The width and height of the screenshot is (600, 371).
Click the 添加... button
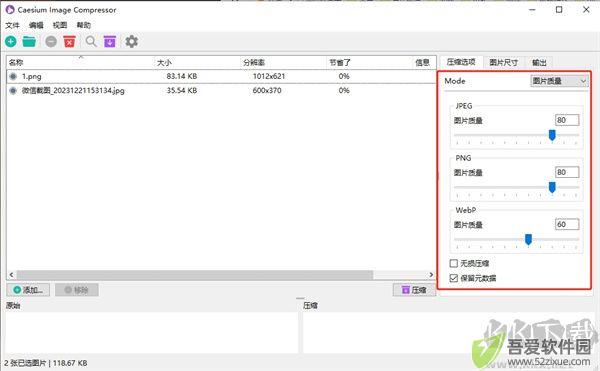click(x=28, y=290)
